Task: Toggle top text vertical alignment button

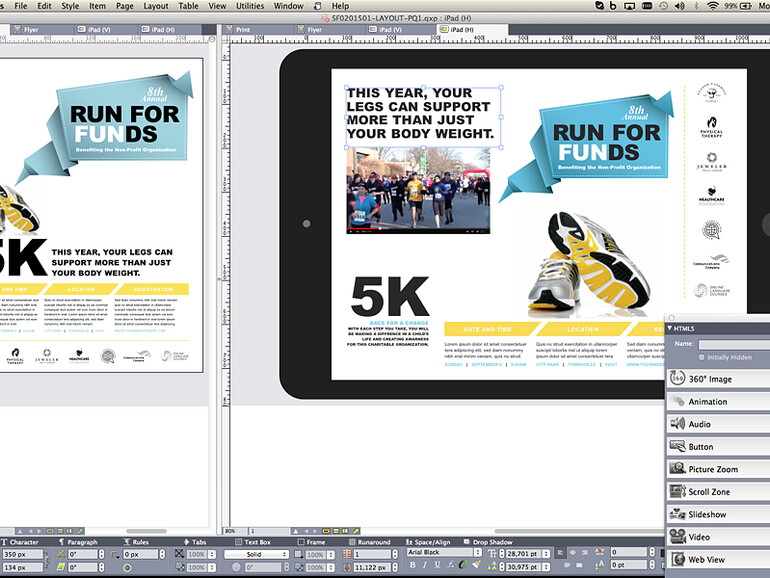Action: [x=560, y=552]
